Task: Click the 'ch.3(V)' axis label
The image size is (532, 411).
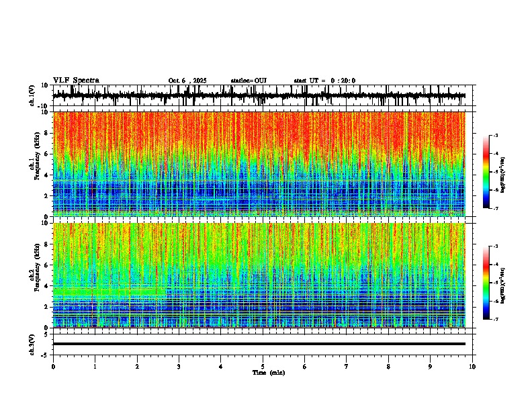Action: tap(32, 345)
